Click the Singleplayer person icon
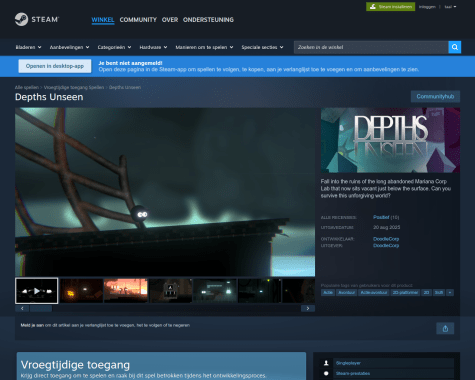 [326, 363]
